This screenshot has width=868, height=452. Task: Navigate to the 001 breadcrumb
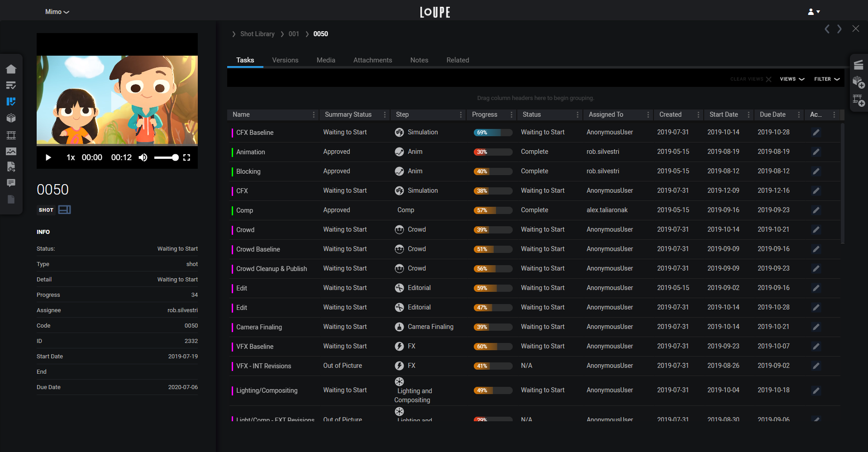coord(294,34)
